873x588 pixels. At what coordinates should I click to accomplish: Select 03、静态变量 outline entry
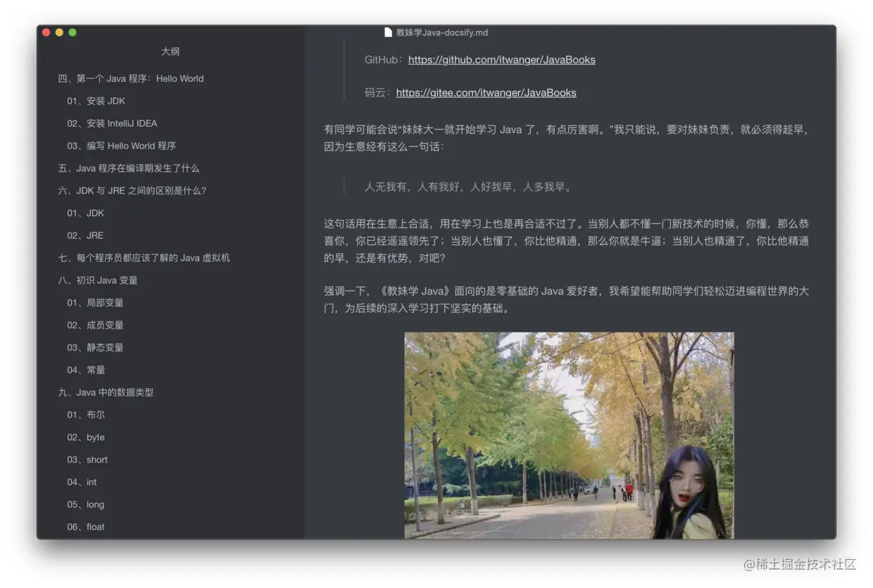tap(95, 348)
